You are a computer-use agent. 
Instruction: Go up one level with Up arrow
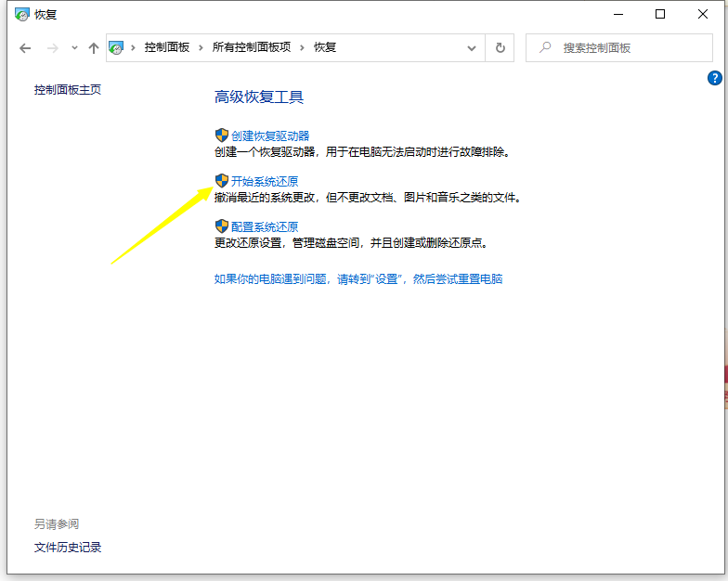93,48
